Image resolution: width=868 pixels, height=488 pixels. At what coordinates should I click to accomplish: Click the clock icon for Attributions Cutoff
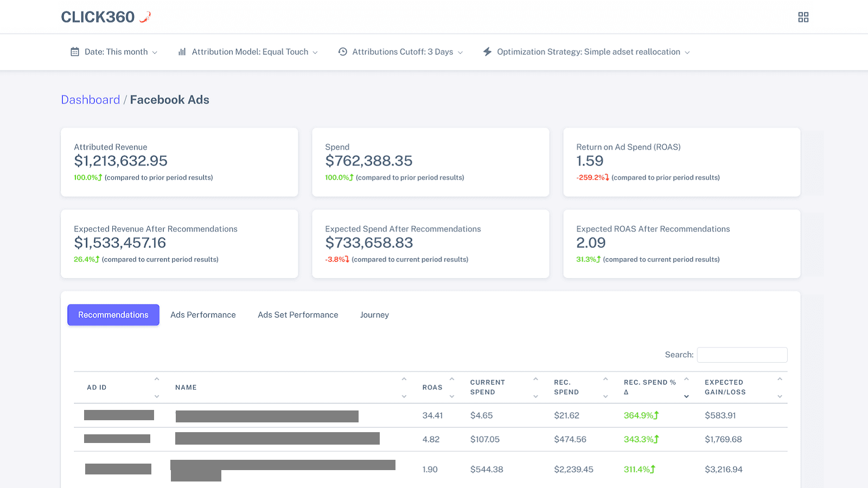(342, 52)
